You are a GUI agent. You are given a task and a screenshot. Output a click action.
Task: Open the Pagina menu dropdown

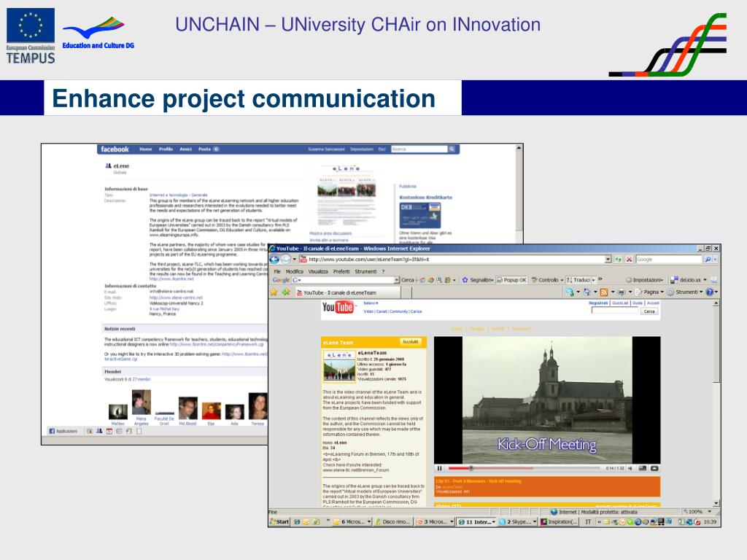662,292
